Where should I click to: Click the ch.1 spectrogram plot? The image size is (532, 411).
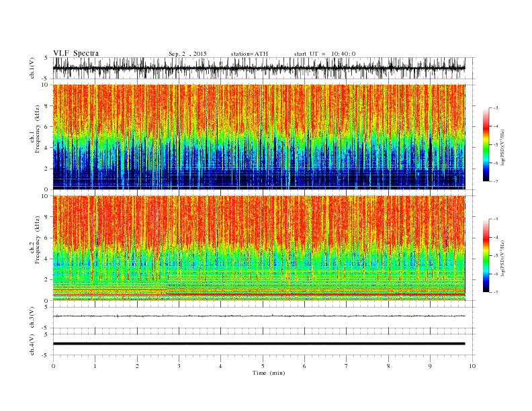click(x=259, y=137)
